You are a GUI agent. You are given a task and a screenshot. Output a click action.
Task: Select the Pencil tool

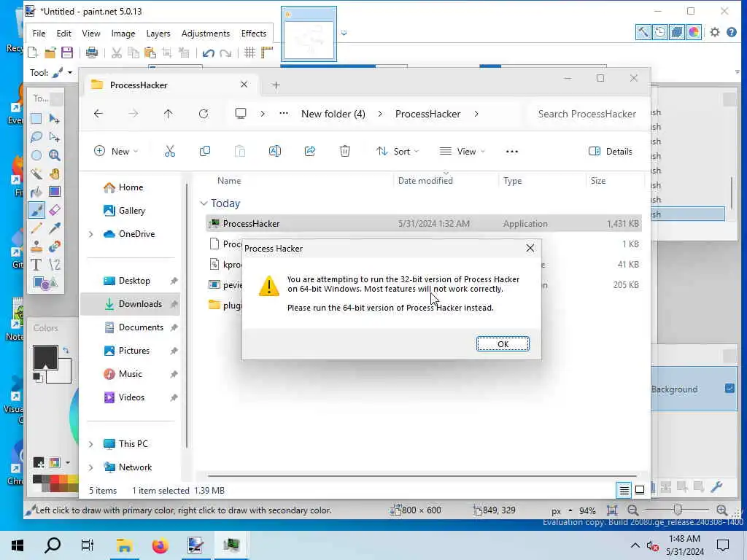36,228
